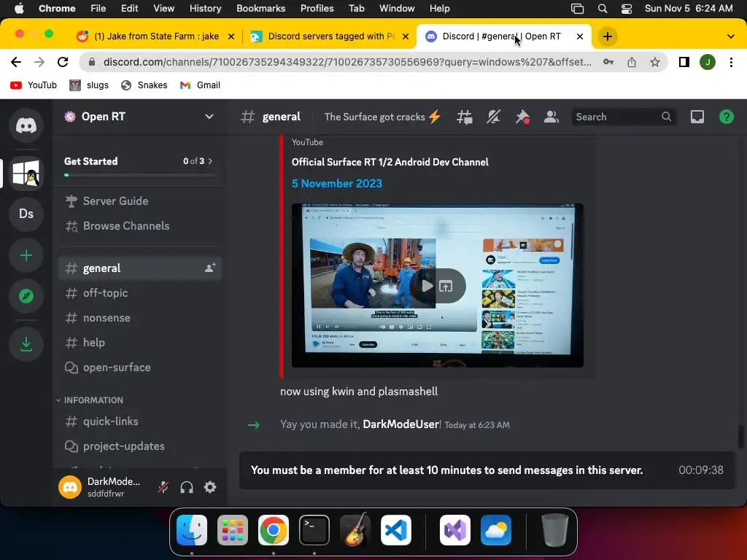Open Explore Discoverable Servers compass icon
Screen dimensions: 747x560
(26, 296)
